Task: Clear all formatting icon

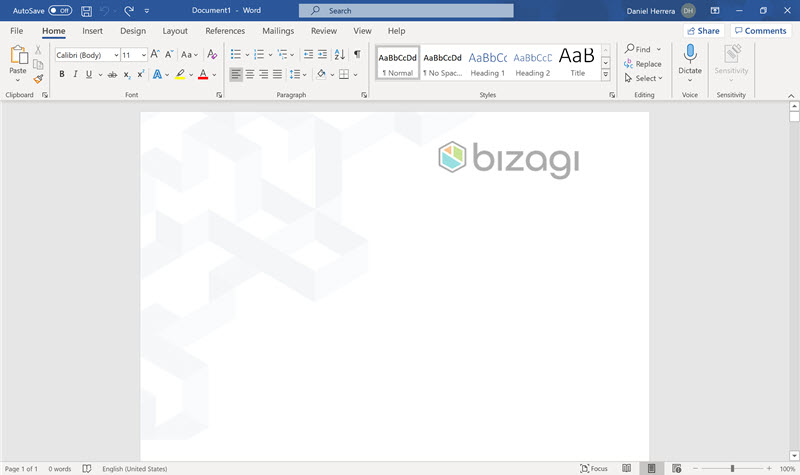Action: click(212, 54)
